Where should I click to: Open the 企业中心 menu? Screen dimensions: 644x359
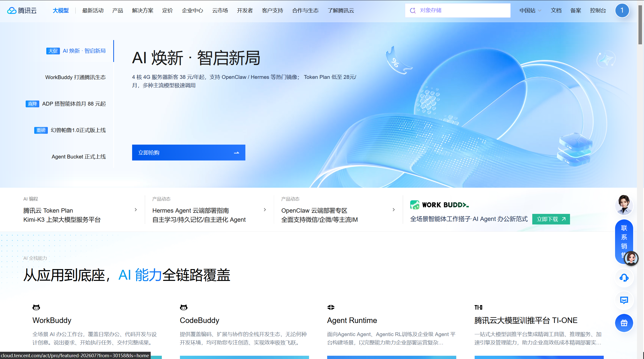tap(193, 11)
